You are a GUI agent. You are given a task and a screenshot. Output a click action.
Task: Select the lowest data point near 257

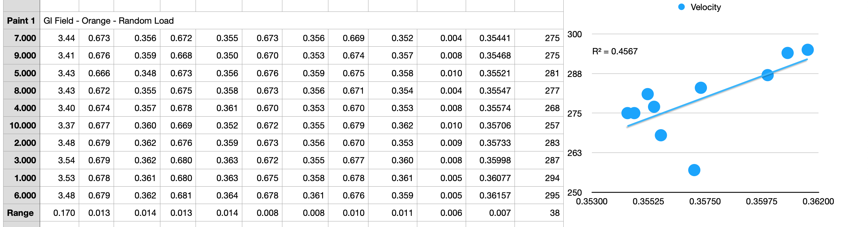694,170
